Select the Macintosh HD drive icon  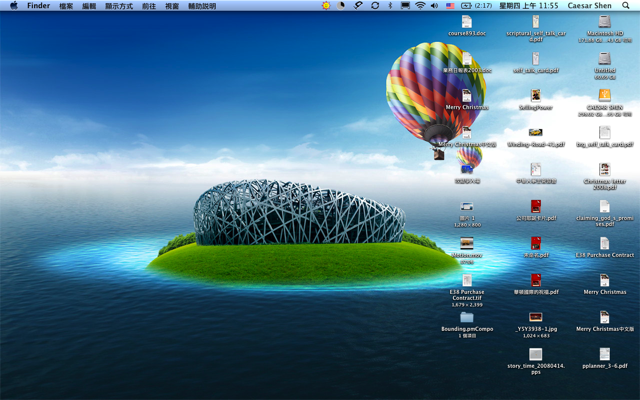[604, 21]
